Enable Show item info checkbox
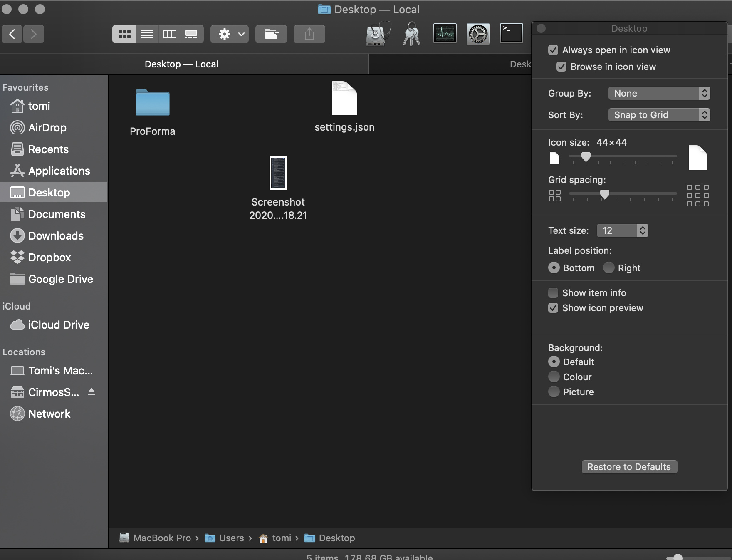732x560 pixels. [x=553, y=293]
